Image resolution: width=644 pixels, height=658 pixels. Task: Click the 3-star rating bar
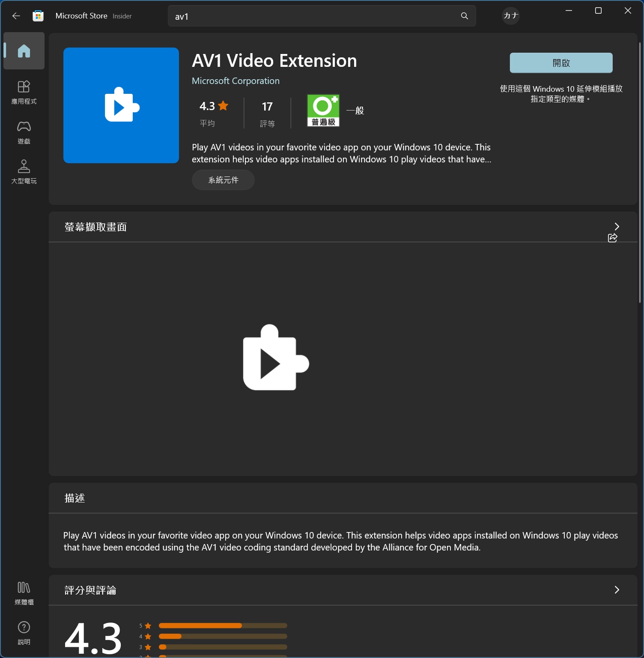point(223,647)
